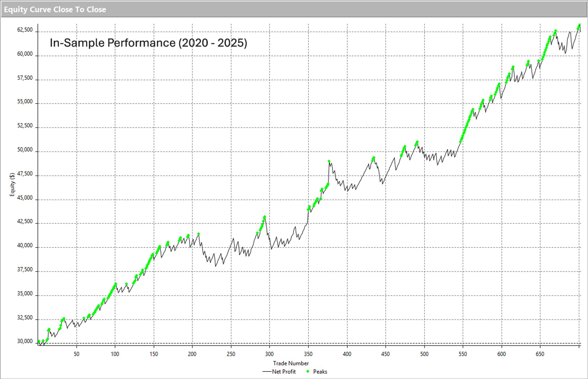588x379 pixels.
Task: Click the 47,500 equity axis label
Action: tap(25, 174)
